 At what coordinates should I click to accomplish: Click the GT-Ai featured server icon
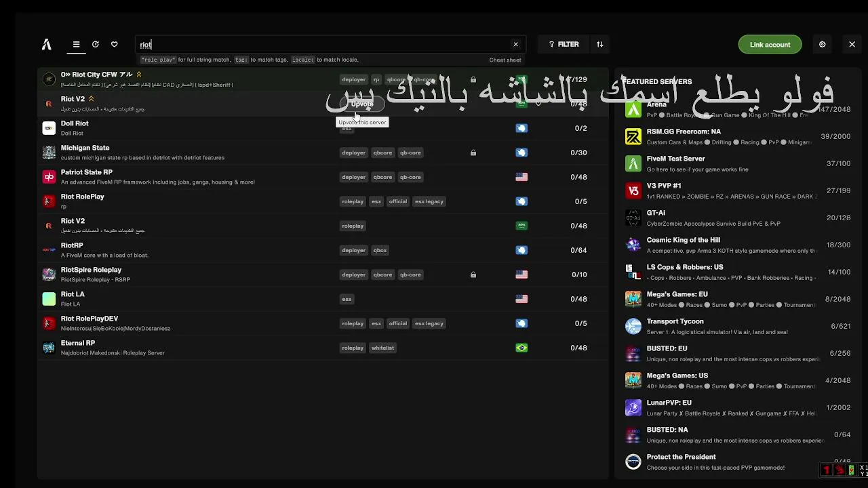click(x=633, y=218)
